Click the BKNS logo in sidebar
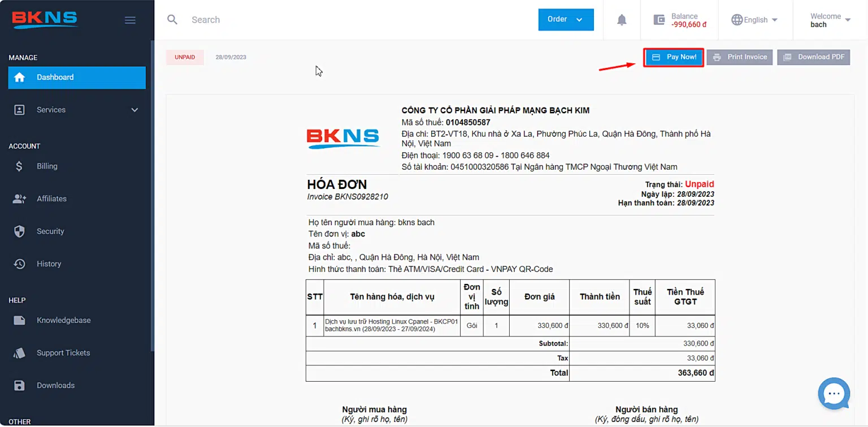This screenshot has width=868, height=427. 45,19
